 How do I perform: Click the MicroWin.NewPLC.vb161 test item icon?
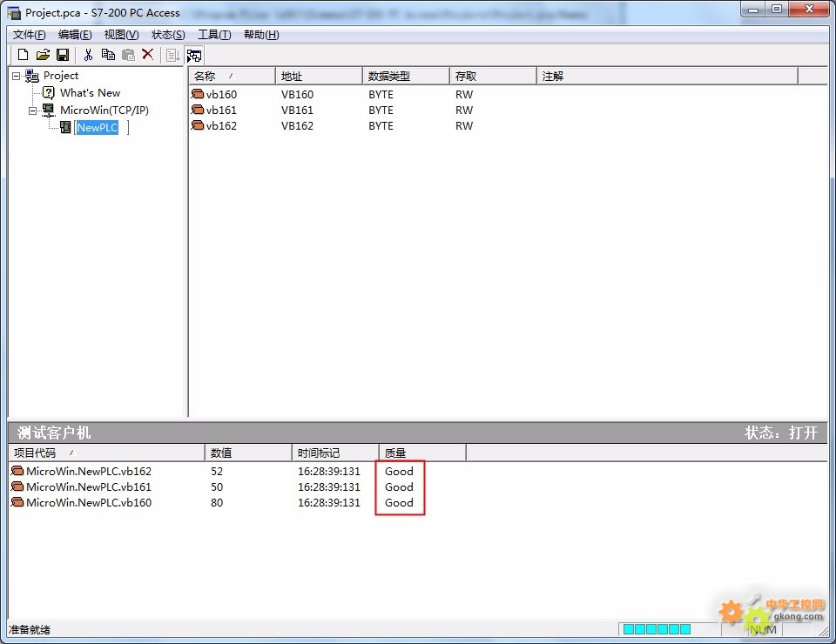click(17, 486)
